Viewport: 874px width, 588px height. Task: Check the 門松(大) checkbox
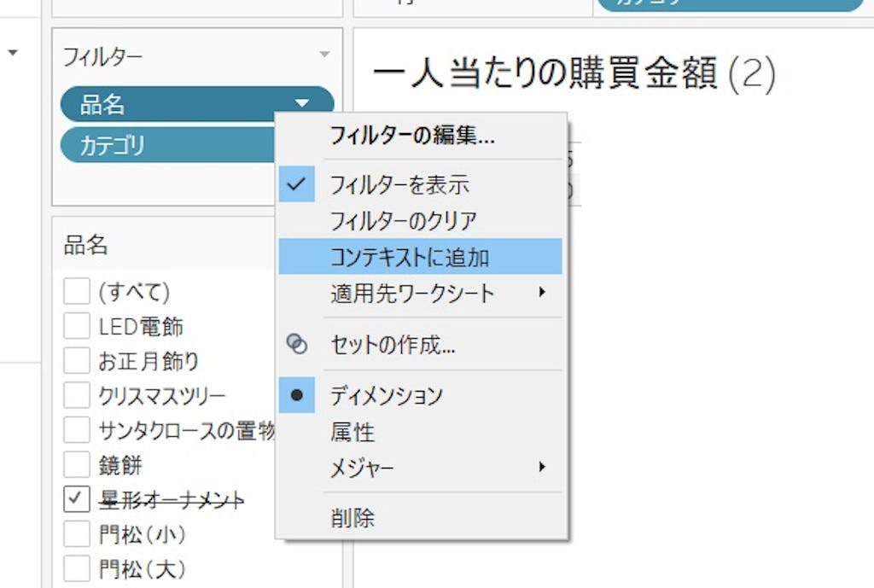(x=77, y=568)
